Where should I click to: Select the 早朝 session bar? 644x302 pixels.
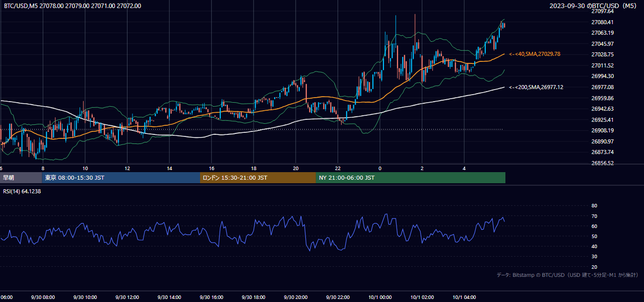[21, 178]
